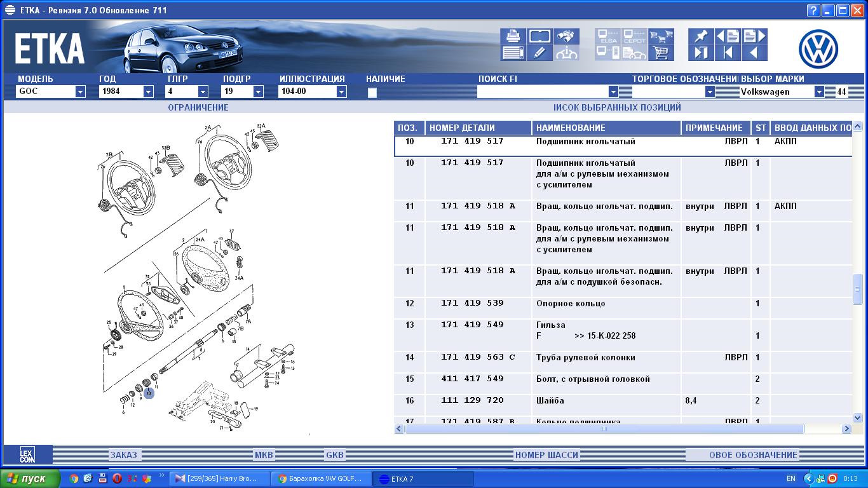Open the document with car icon
The image size is (868, 488).
coord(634,53)
